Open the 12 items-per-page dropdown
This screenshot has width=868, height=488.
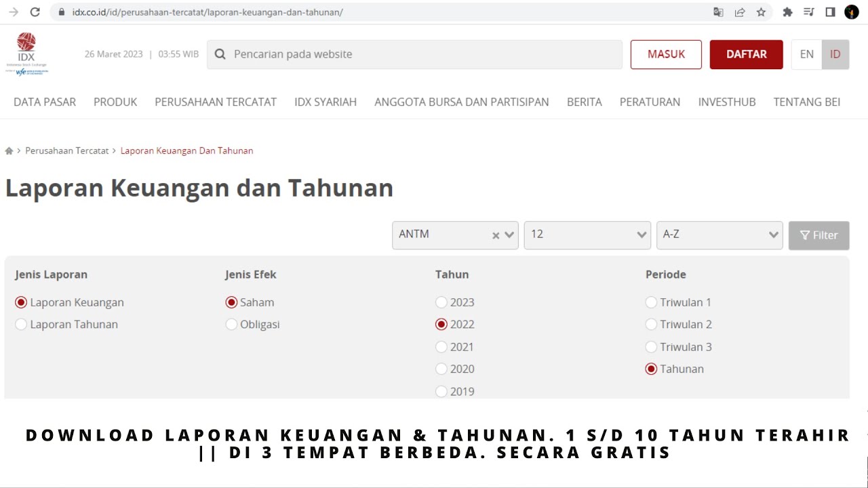pyautogui.click(x=587, y=235)
